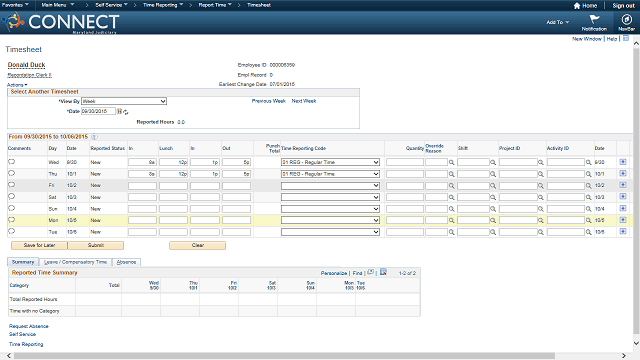640x360 pixels.
Task: Open the Main Menu dropdown
Action: tap(58, 5)
